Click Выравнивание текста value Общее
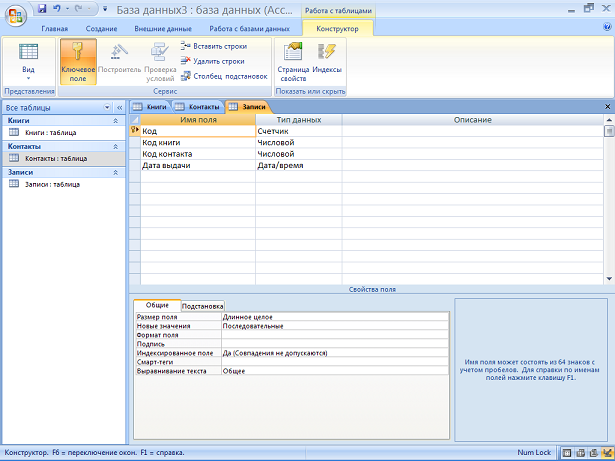This screenshot has width=615, height=461. point(335,371)
